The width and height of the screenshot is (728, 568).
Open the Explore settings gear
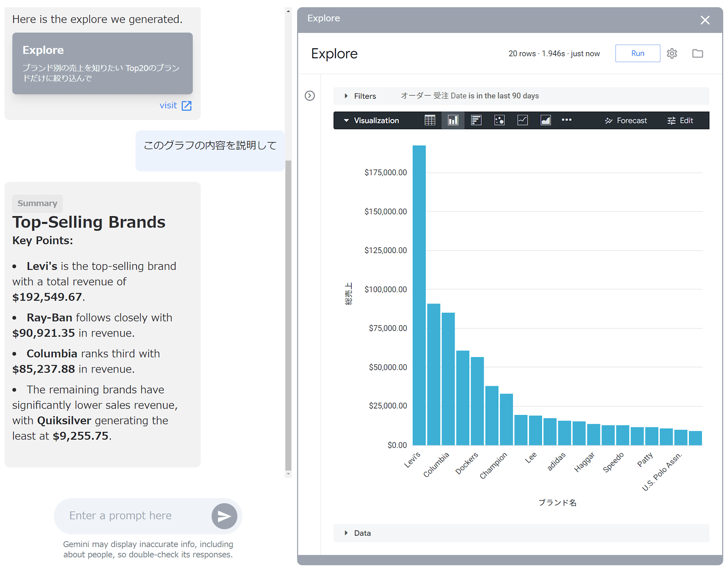click(x=672, y=53)
